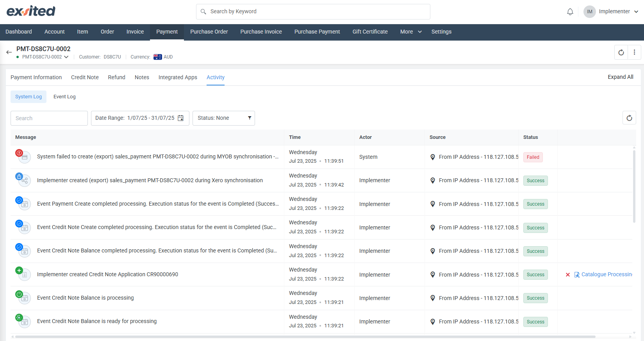Open the Status: None filter dropdown
This screenshot has width=644, height=341.
[224, 118]
